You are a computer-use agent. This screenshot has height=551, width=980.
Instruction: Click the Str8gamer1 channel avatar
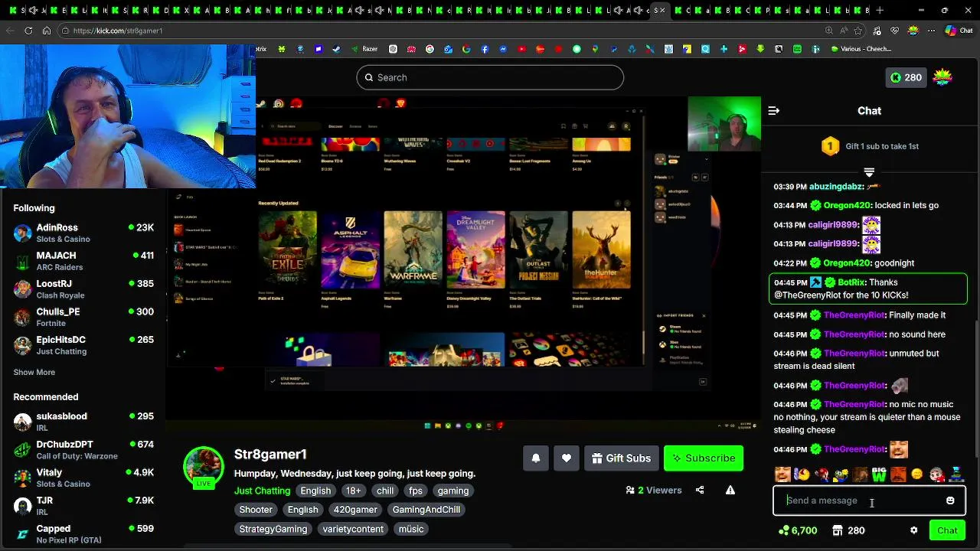tap(203, 465)
